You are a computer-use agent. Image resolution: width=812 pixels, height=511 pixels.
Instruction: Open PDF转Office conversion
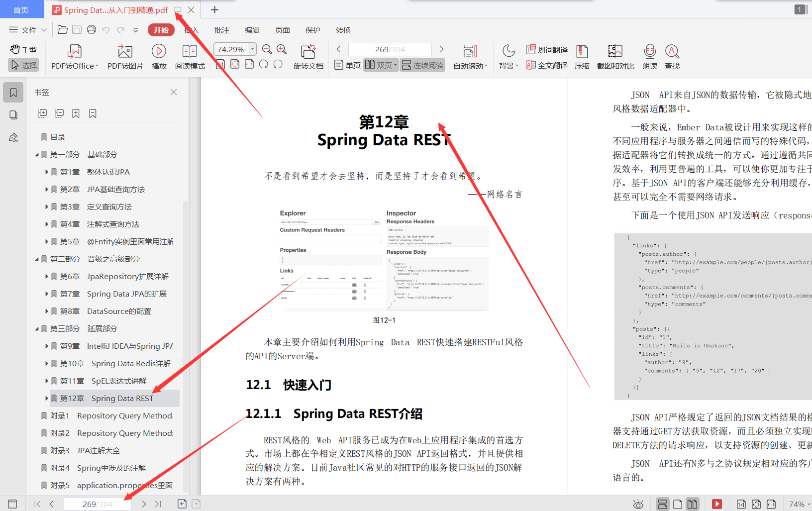75,57
